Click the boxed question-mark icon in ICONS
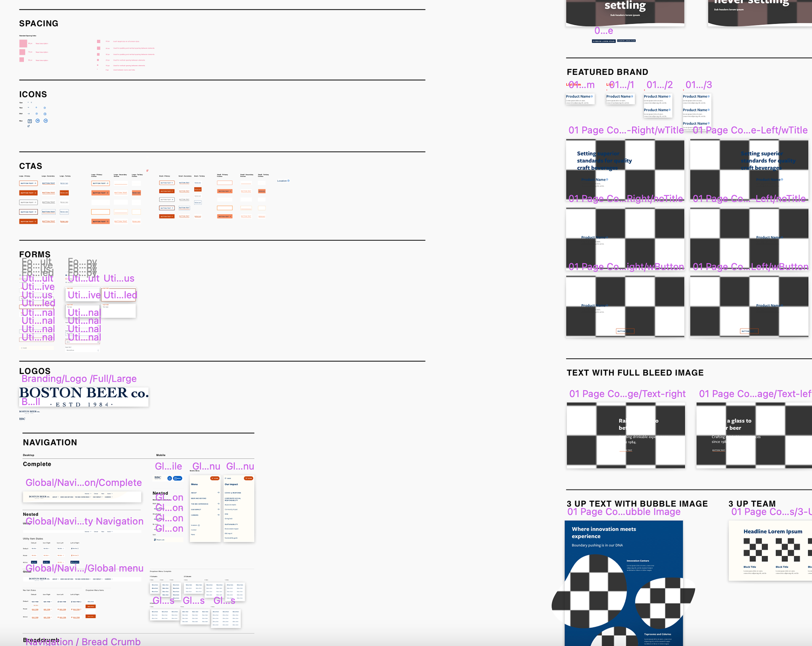This screenshot has width=812, height=646. [30, 121]
